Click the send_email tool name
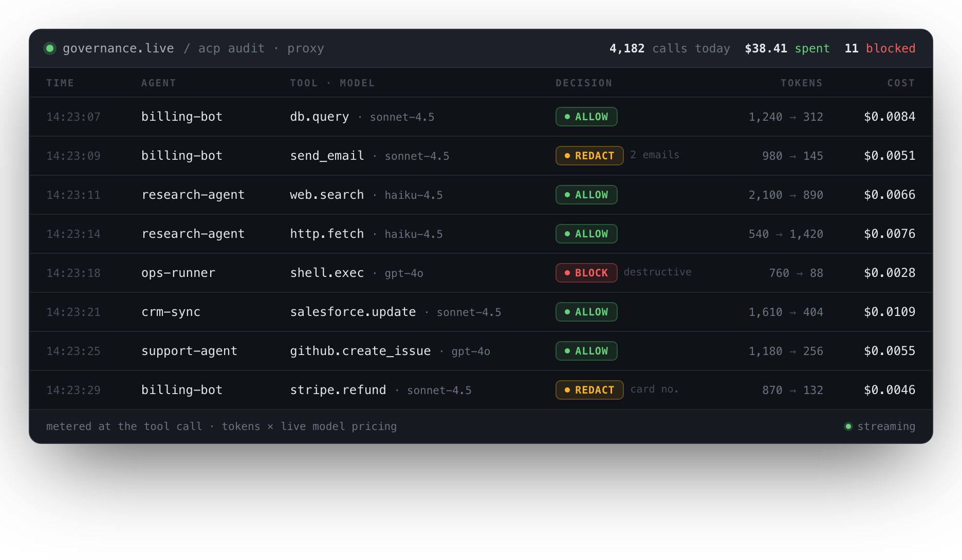 (x=327, y=156)
